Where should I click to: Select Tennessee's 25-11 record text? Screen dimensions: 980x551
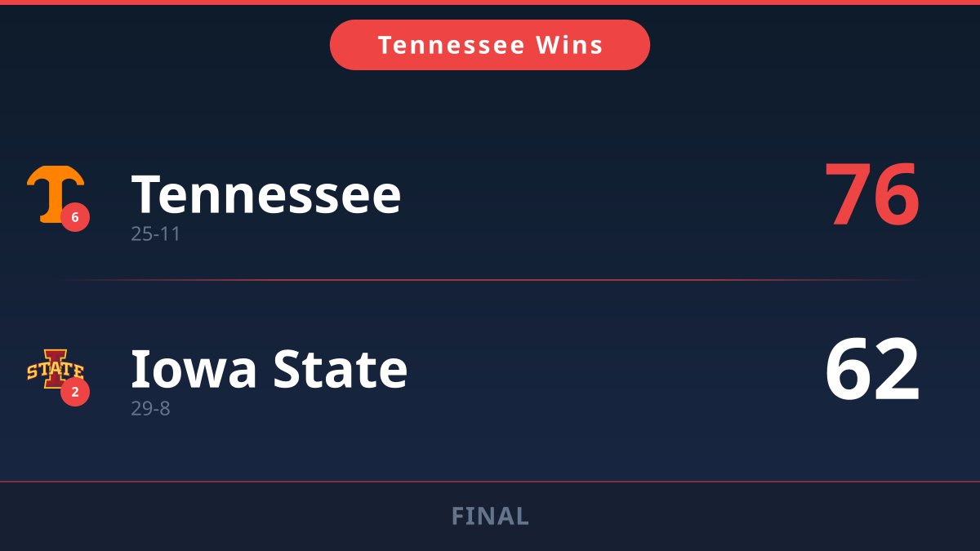(x=155, y=234)
